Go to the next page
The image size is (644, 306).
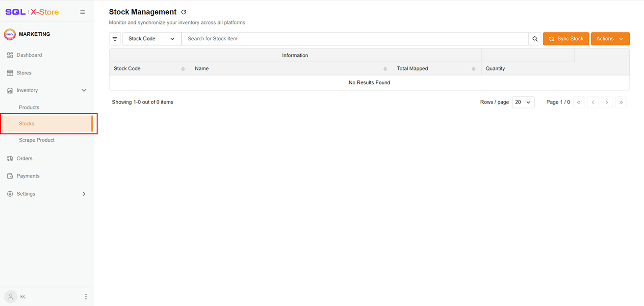[x=607, y=102]
